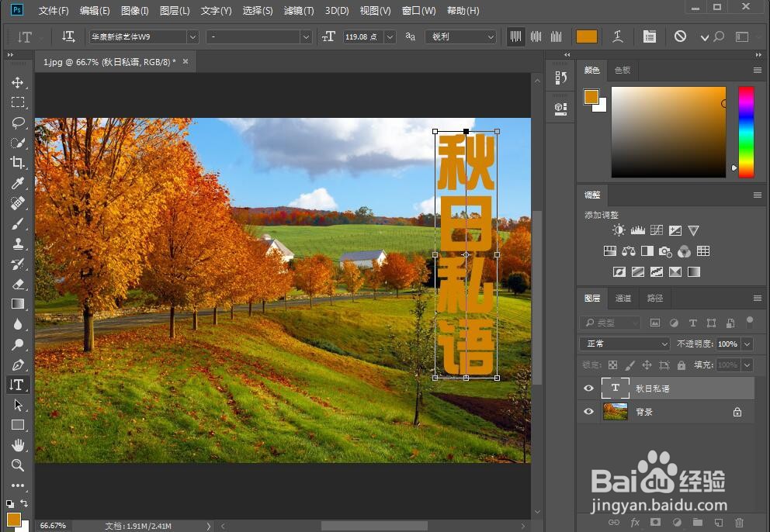Screen dimensions: 770x532
Task: Hide the 秋日私语 text layer
Action: (x=588, y=389)
